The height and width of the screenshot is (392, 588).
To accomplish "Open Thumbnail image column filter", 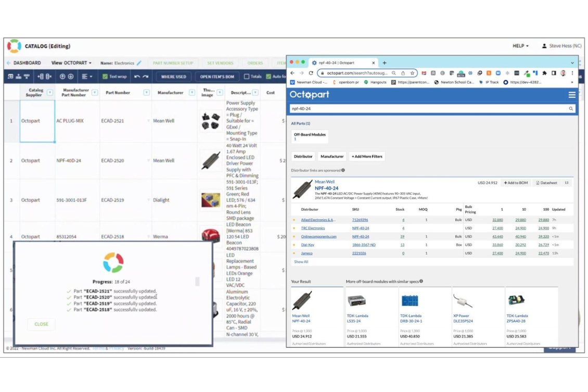I will tap(220, 93).
